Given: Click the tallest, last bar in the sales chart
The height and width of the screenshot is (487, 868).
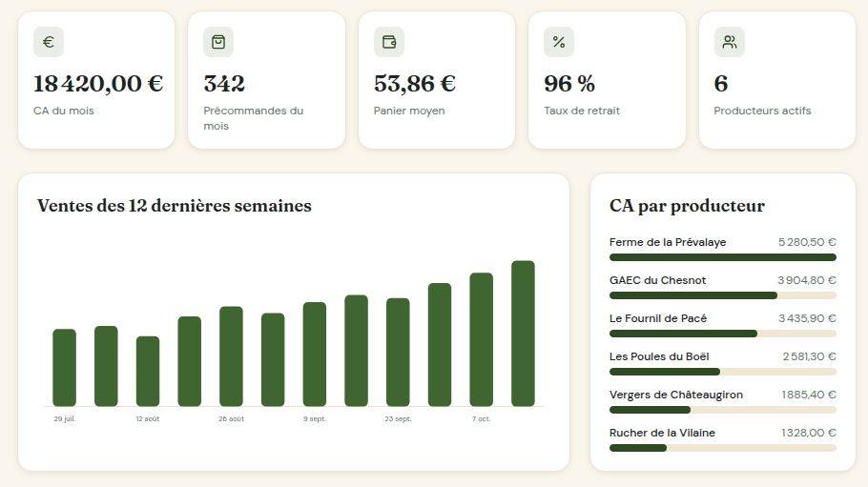Looking at the screenshot, I should [x=523, y=334].
